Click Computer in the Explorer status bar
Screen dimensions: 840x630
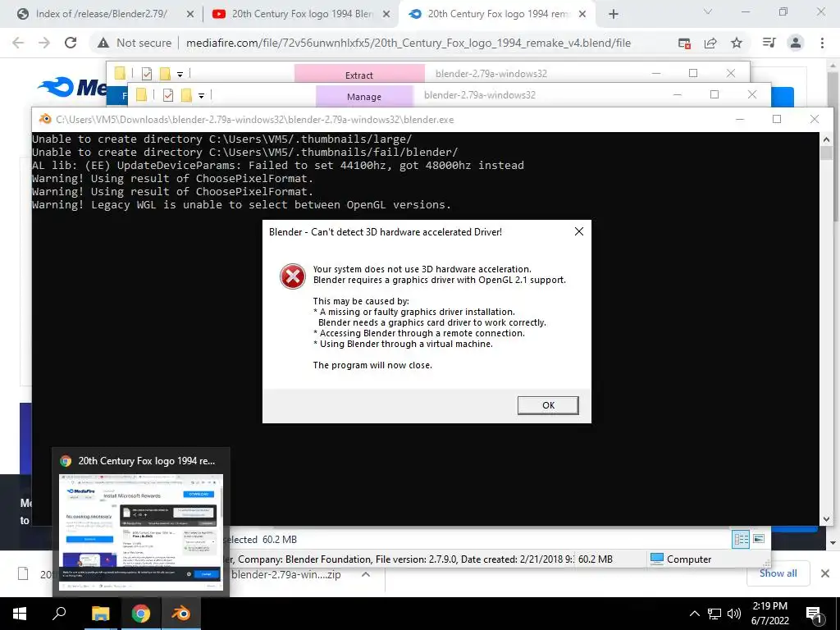coord(681,559)
